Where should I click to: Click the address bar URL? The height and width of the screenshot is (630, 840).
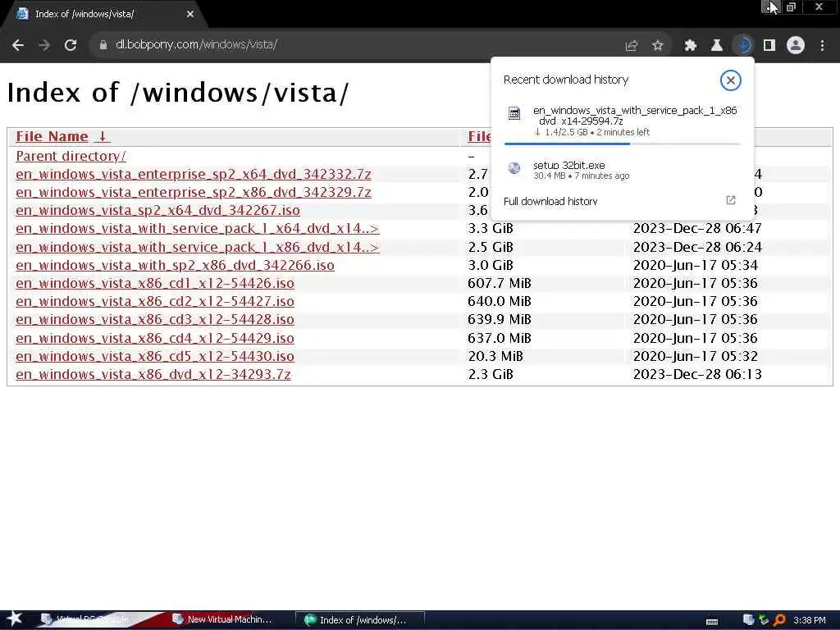(196, 45)
